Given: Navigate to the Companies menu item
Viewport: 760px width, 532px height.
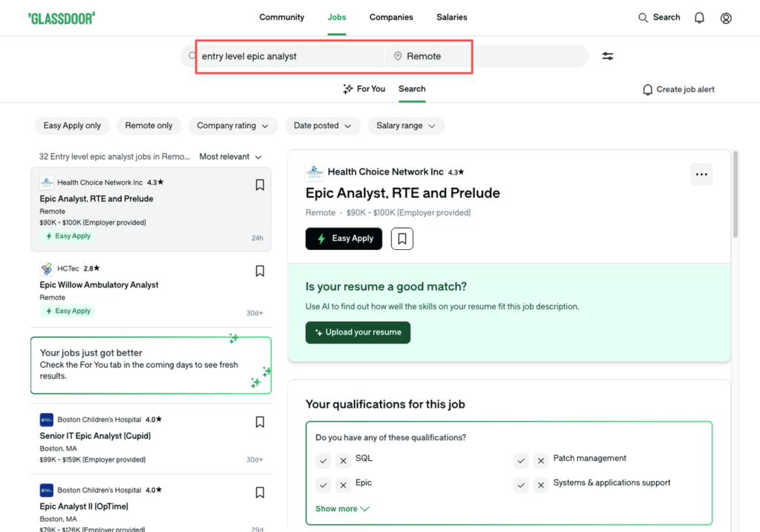Looking at the screenshot, I should [x=391, y=17].
